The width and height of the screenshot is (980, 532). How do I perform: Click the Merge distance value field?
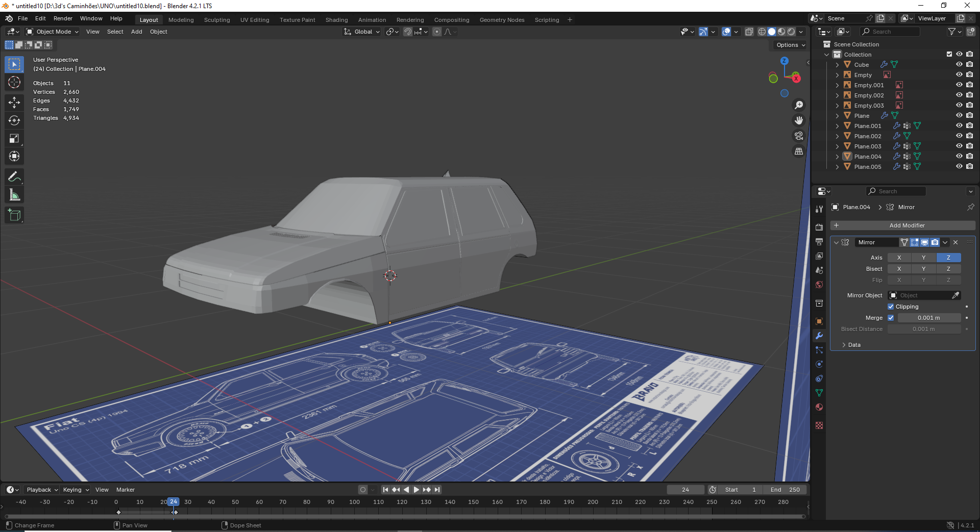pyautogui.click(x=928, y=318)
